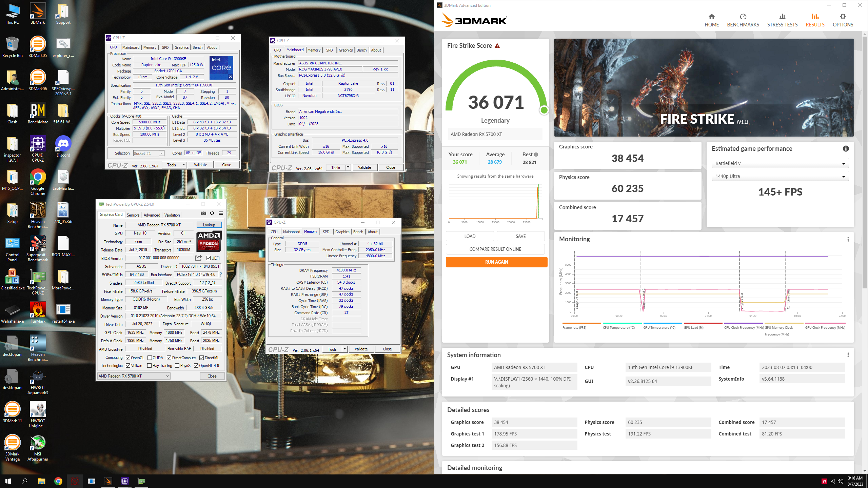
Task: Click the Windows Start button
Action: (x=8, y=481)
